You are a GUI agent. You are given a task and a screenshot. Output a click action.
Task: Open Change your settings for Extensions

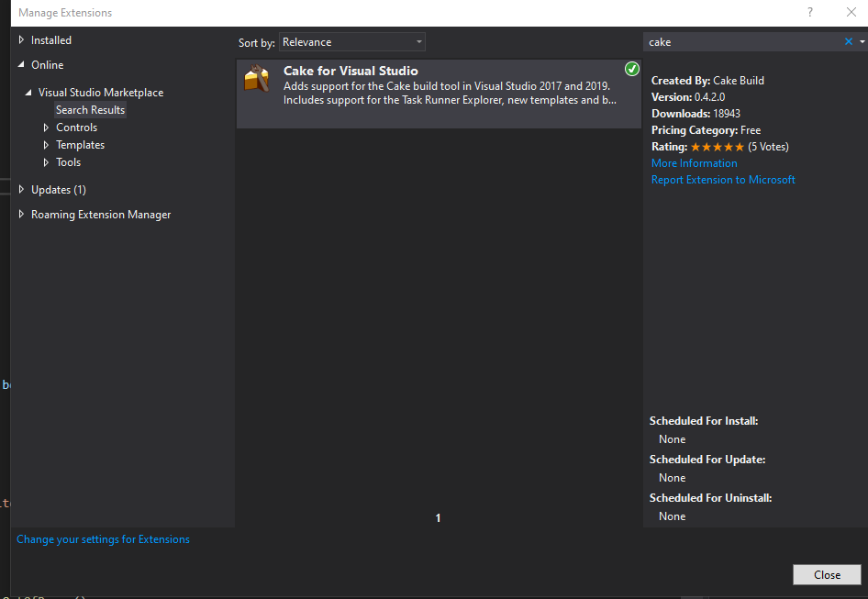point(103,538)
